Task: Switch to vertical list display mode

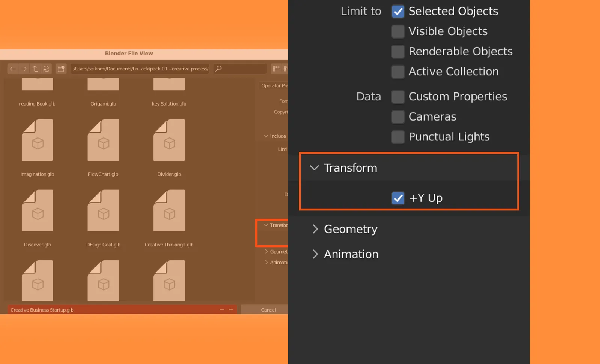Action: pyautogui.click(x=276, y=69)
